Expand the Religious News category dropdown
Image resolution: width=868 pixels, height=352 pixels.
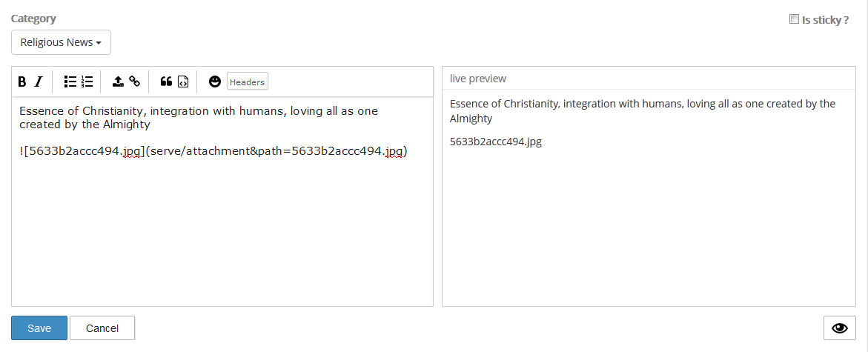click(x=61, y=42)
